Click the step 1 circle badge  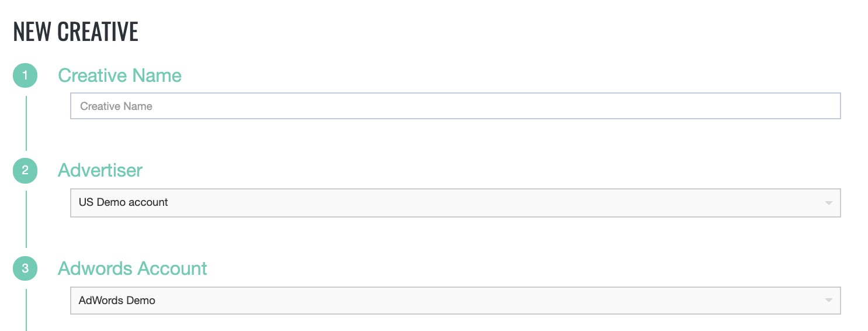[x=25, y=75]
